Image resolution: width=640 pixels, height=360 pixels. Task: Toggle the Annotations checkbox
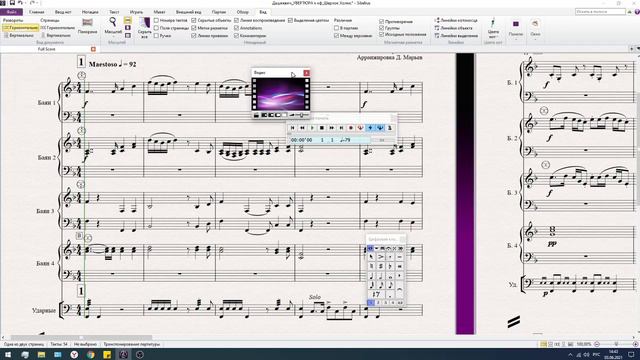click(236, 28)
